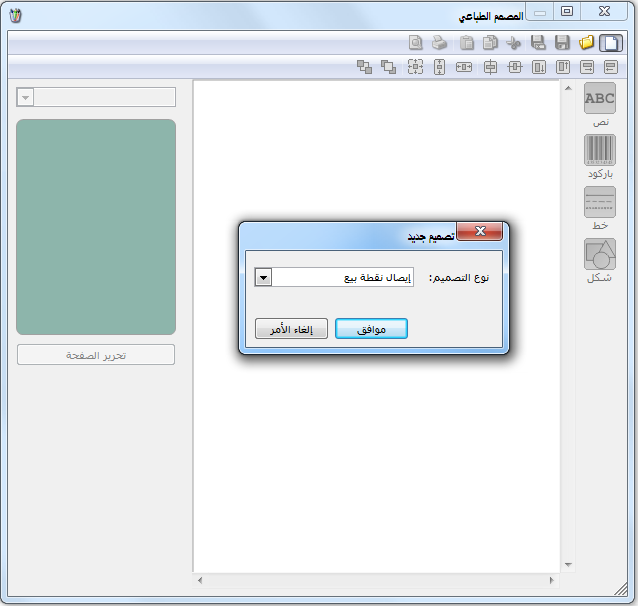Click the align bottom down-arrow icon

[539, 67]
